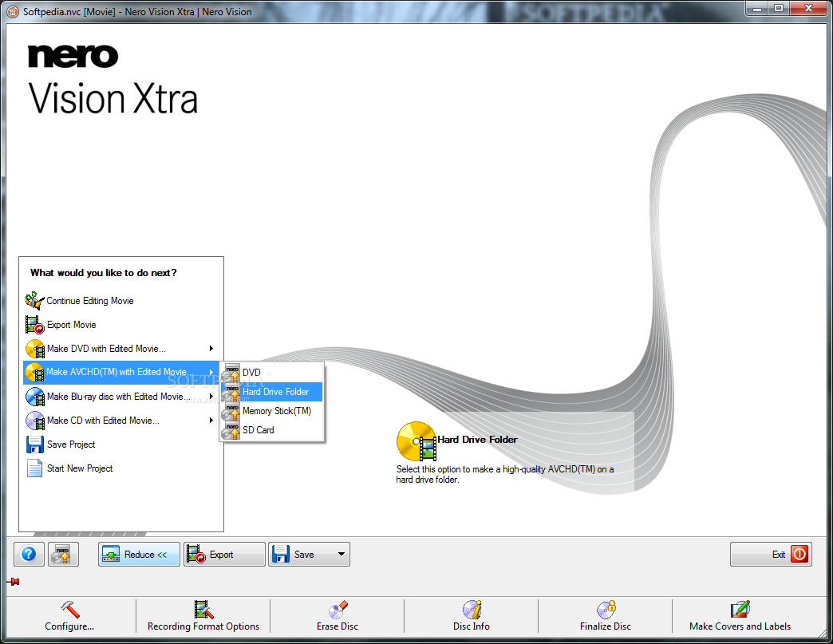Image resolution: width=833 pixels, height=644 pixels.
Task: Choose Memory Stick(TM) in the submenu
Action: [x=271, y=411]
